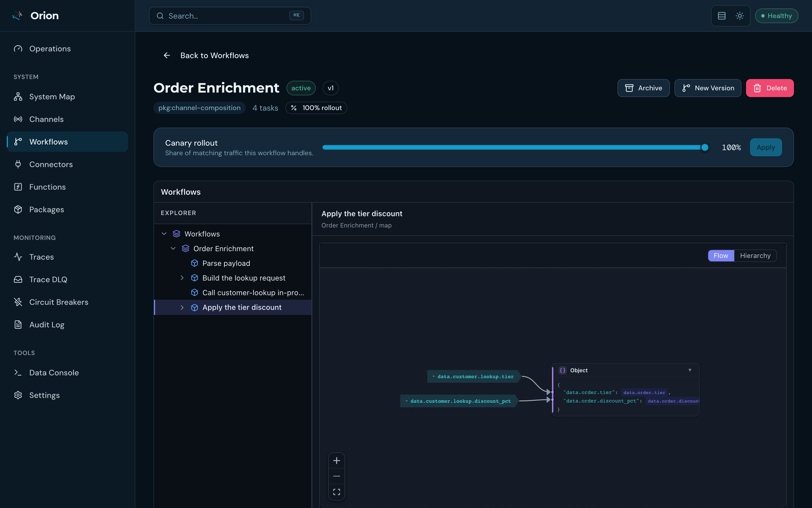Collapse the Workflows root tree node
This screenshot has width=812, height=508.
pyautogui.click(x=164, y=234)
